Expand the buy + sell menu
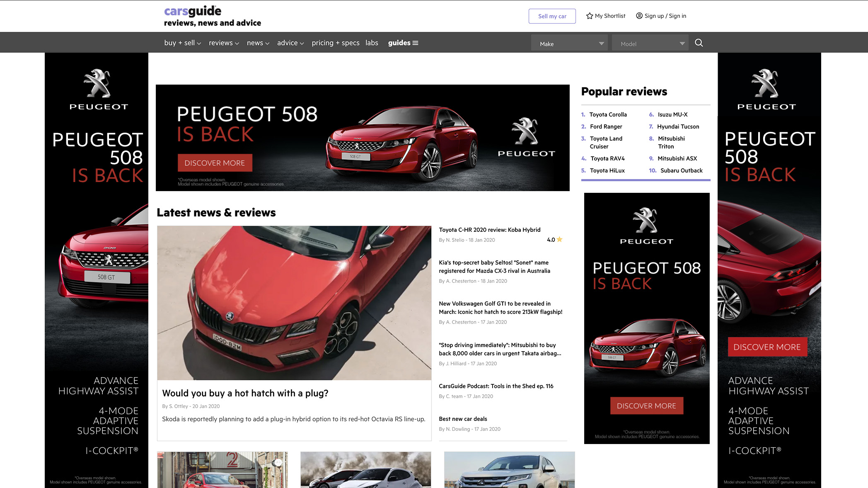 [182, 43]
